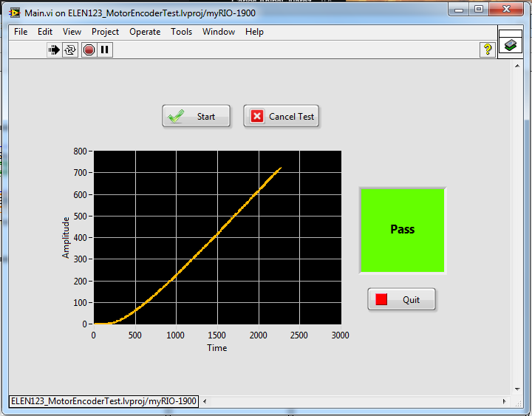Click the 3000 value on Time axis
Image resolution: width=532 pixels, height=416 pixels.
[341, 335]
